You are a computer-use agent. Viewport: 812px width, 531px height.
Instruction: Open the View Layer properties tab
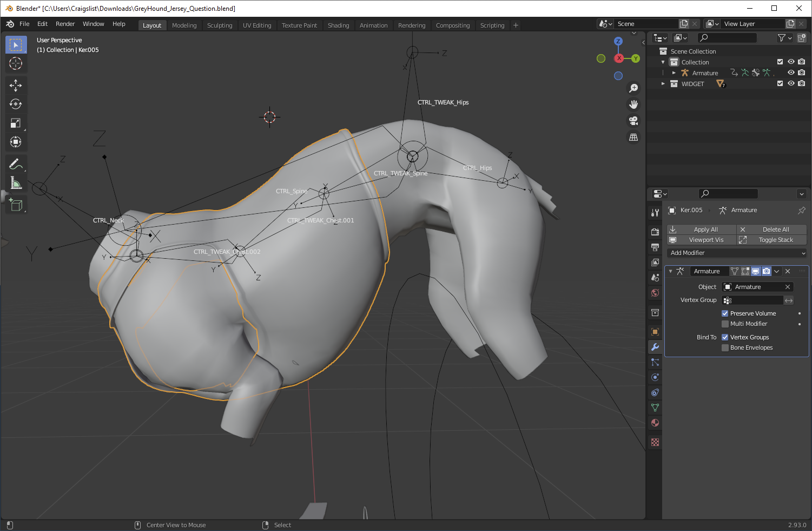pos(655,263)
